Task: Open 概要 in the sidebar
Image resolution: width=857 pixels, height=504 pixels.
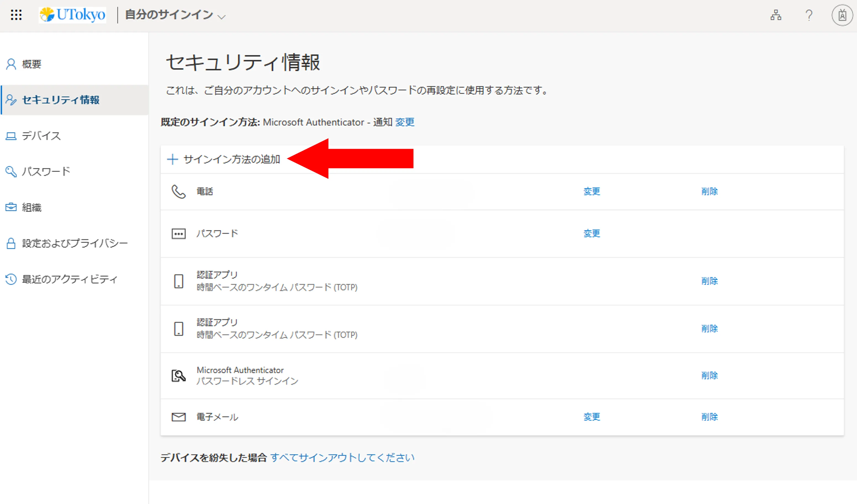Action: coord(32,64)
